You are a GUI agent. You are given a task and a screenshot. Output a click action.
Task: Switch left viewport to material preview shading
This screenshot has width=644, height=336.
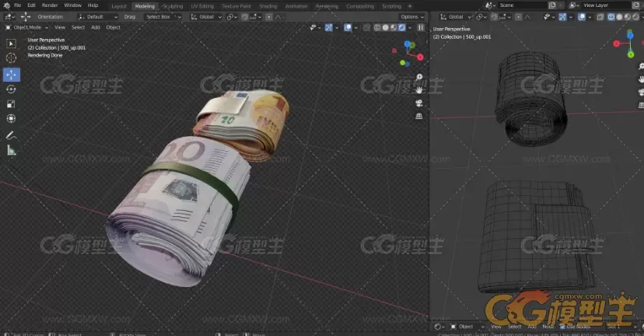(x=394, y=27)
